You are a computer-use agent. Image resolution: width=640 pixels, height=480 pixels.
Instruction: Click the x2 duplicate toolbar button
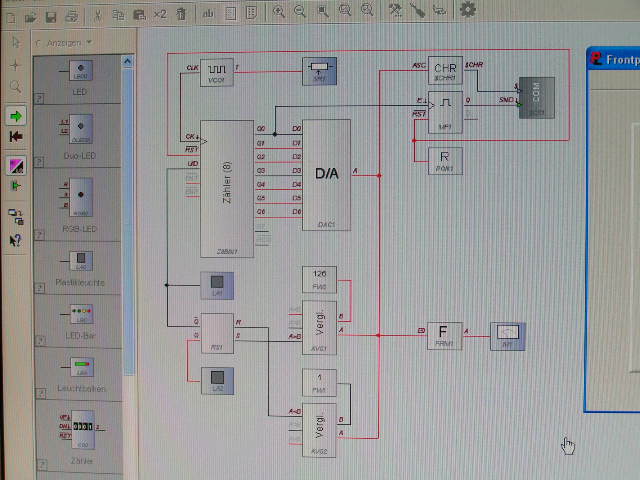click(x=160, y=14)
